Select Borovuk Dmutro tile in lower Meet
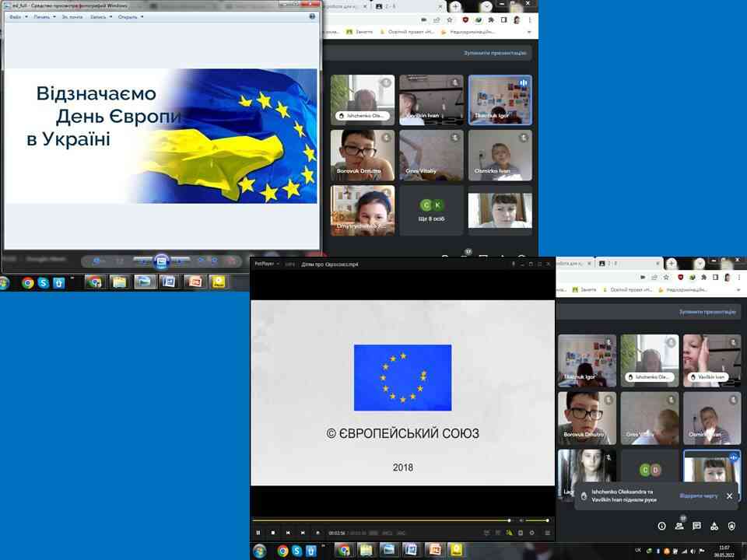Image resolution: width=747 pixels, height=560 pixels. coord(587,418)
